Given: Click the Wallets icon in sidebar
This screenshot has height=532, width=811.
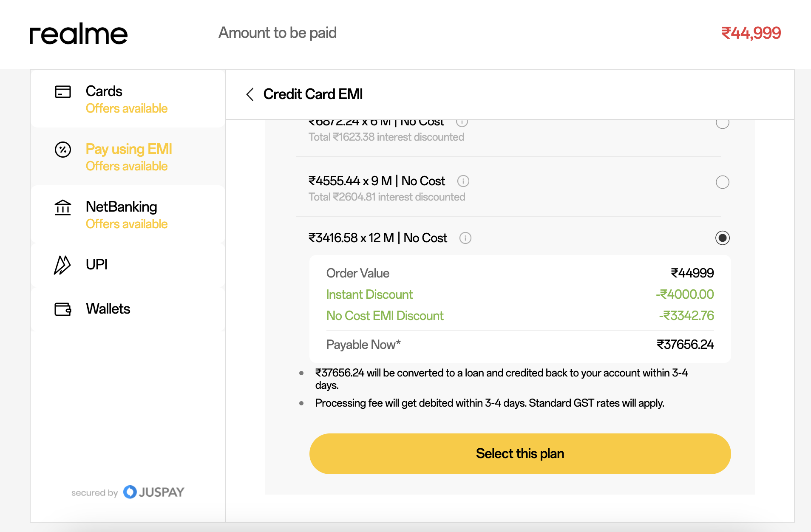Looking at the screenshot, I should pyautogui.click(x=63, y=309).
